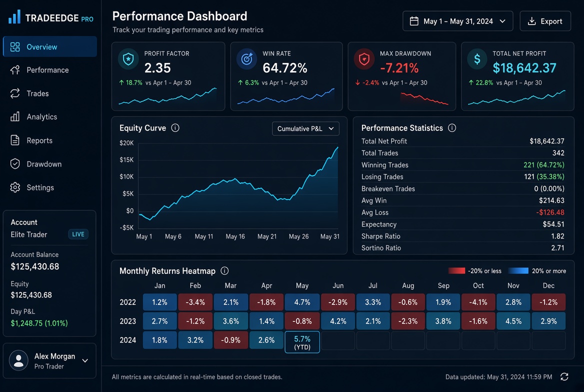Click the Export button
The image size is (584, 392).
coord(545,21)
